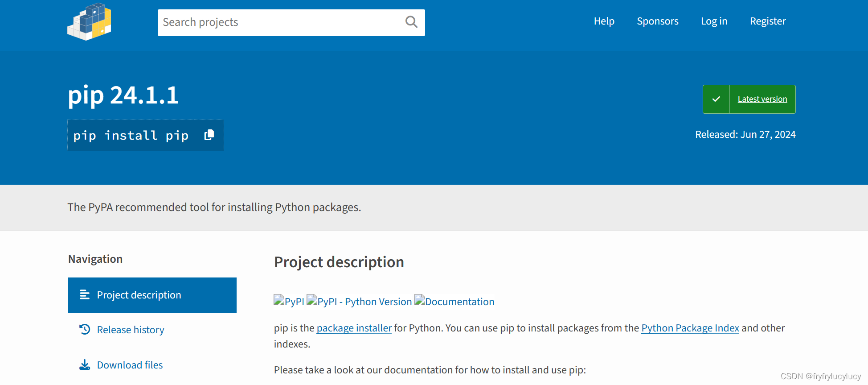This screenshot has width=868, height=385.
Task: Click the Latest version button
Action: click(762, 99)
